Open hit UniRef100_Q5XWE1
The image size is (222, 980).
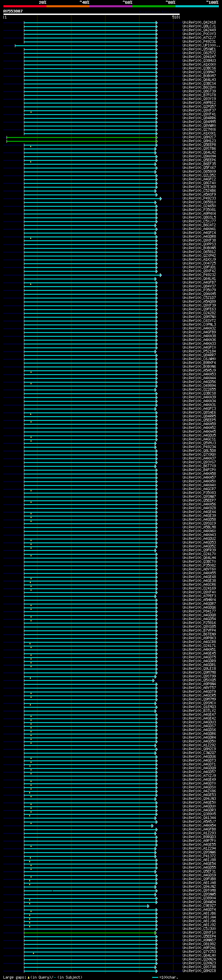pyautogui.click(x=199, y=49)
